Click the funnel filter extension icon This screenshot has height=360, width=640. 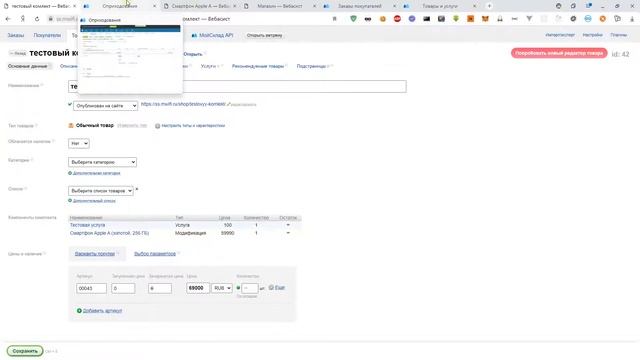click(529, 19)
